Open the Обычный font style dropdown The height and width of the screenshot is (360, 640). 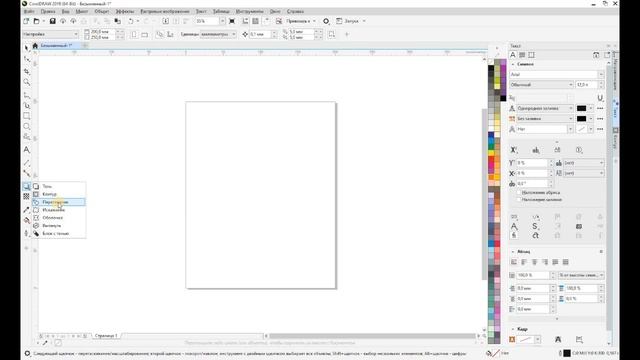[571, 85]
